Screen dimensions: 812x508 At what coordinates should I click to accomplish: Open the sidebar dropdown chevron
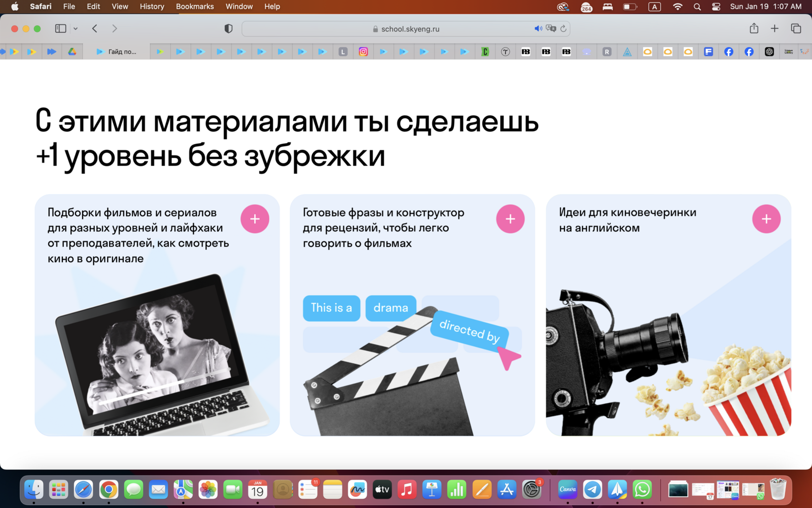(x=75, y=29)
